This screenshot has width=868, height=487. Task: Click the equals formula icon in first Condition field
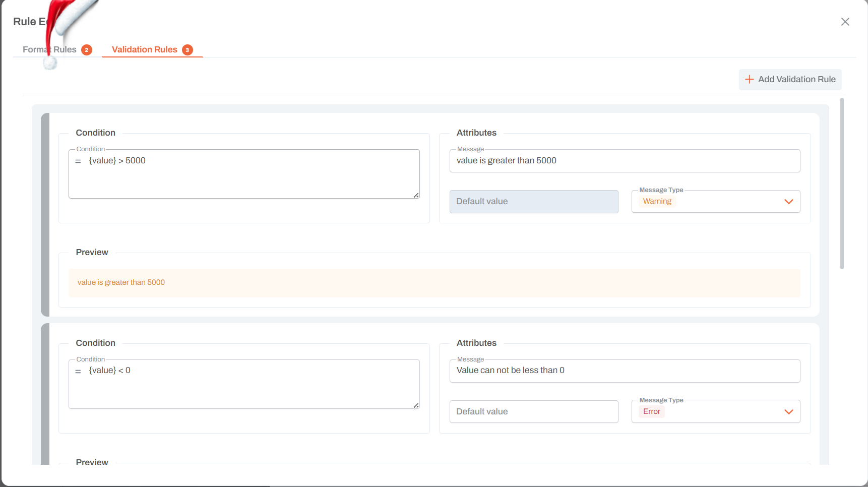[x=78, y=160]
